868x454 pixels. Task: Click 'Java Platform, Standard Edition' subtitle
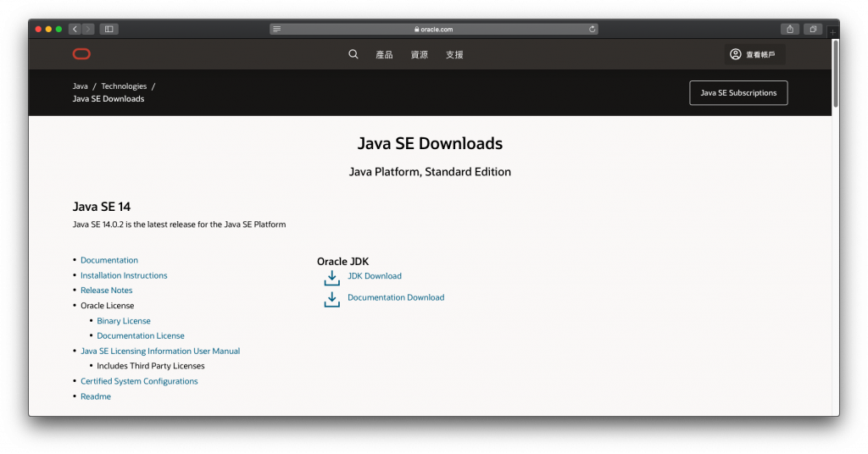click(430, 172)
